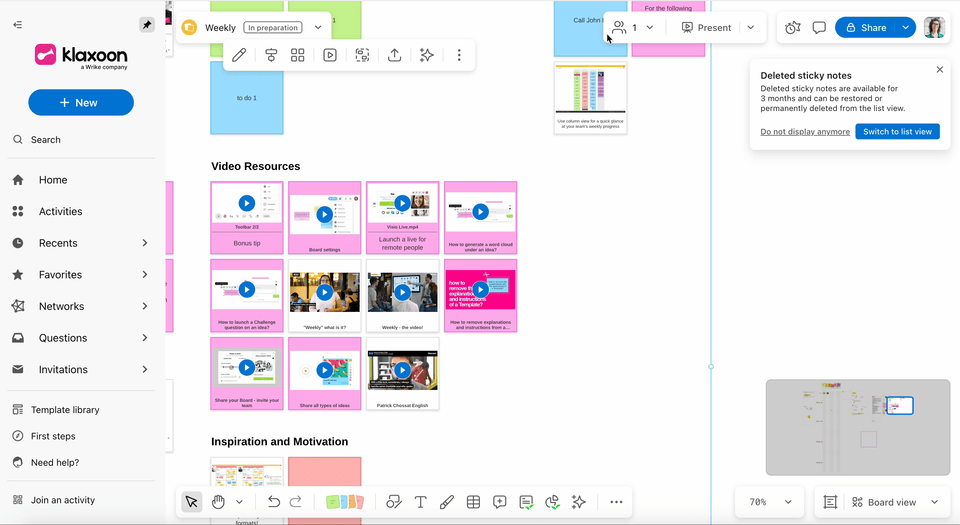Open Networks menu item

[x=61, y=306]
